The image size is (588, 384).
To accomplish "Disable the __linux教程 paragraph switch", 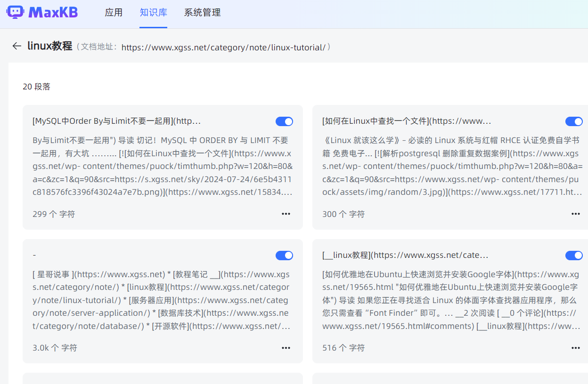I will [x=574, y=256].
